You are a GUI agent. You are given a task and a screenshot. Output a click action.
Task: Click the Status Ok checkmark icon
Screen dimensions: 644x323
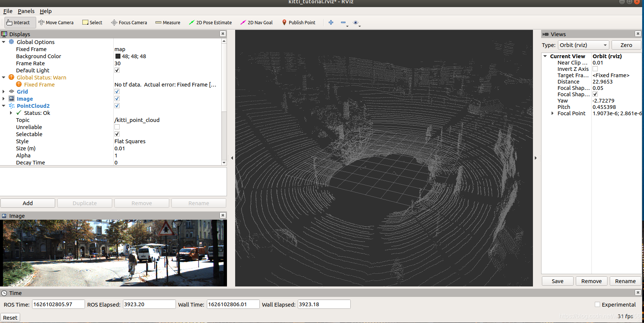(19, 113)
